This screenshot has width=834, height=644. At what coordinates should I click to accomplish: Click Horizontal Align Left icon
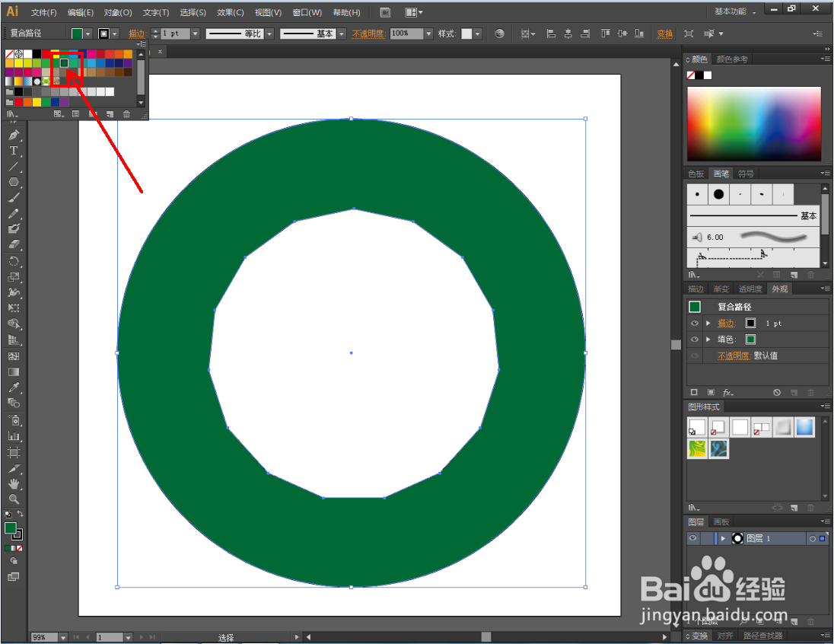[552, 33]
